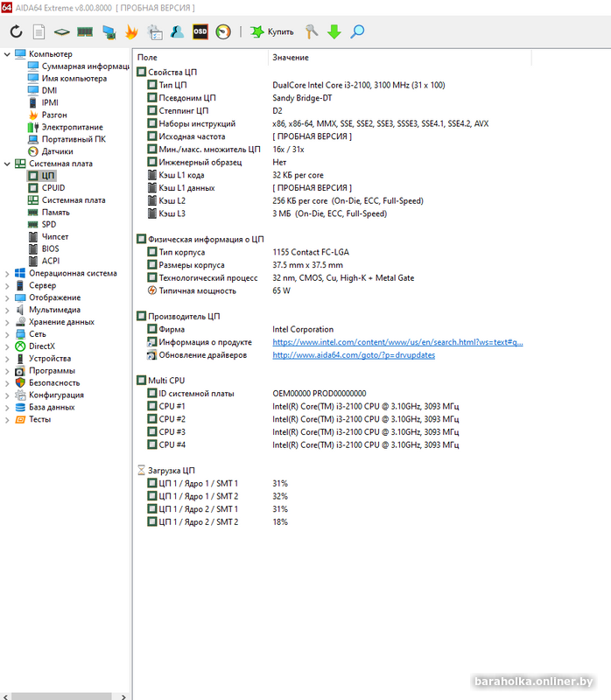The height and width of the screenshot is (700, 611).
Task: Open the magnifier search icon
Action: (x=357, y=31)
